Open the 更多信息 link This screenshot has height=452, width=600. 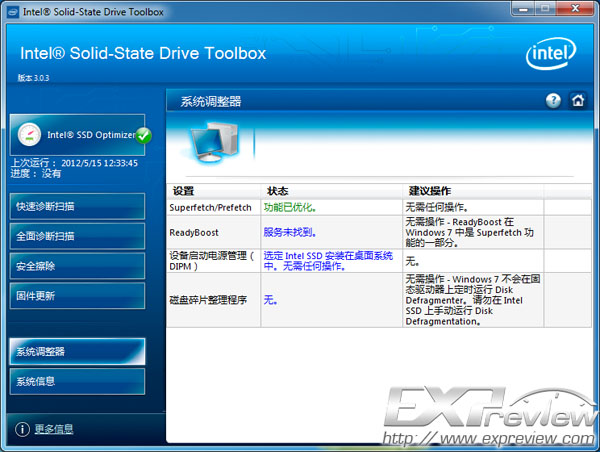(x=54, y=429)
